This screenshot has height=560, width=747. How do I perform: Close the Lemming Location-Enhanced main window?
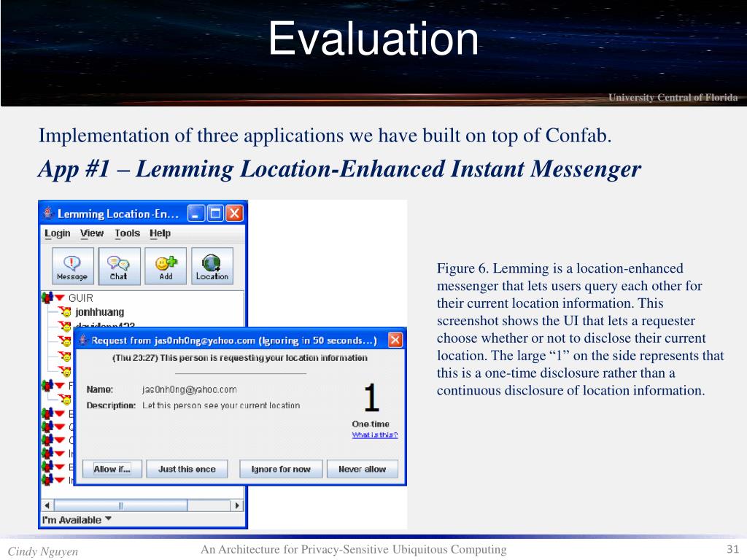coord(234,214)
